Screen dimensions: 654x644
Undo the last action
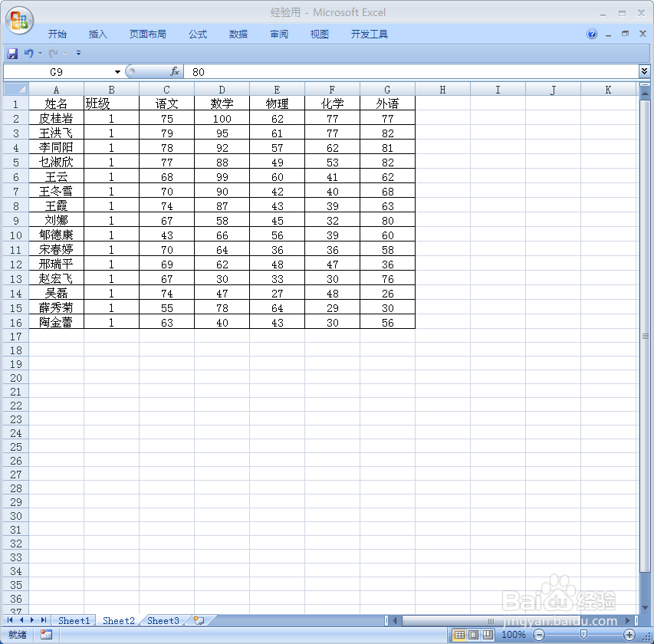point(28,54)
